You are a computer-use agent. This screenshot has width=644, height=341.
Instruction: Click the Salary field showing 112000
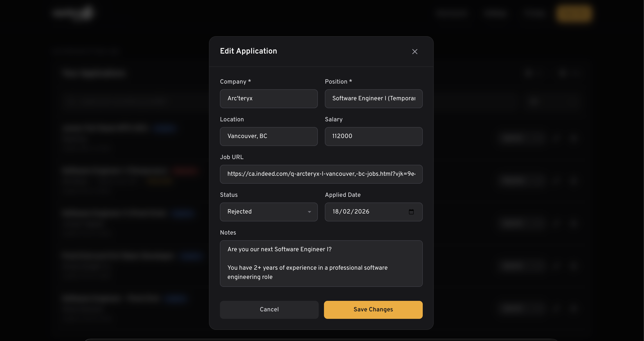point(374,136)
